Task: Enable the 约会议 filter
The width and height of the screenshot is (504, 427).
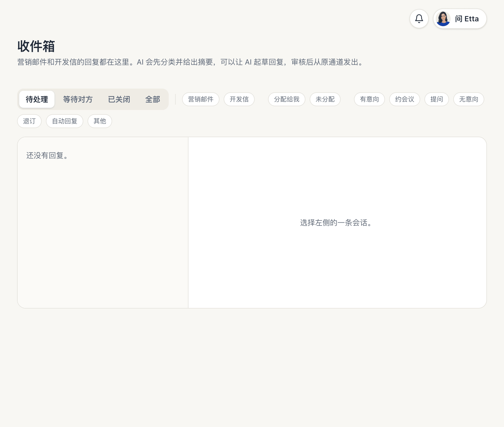Action: pyautogui.click(x=405, y=99)
